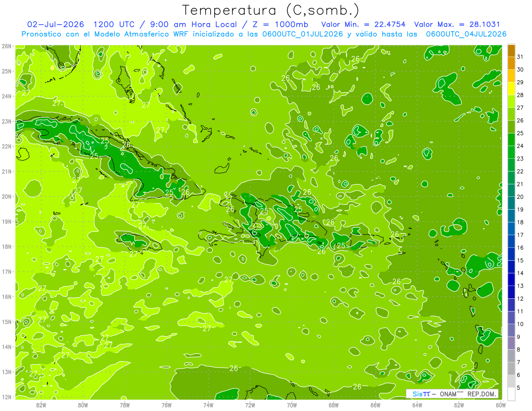The image size is (532, 411).
Task: Pick the orange legend band between 30 and 31
Action: coord(511,63)
